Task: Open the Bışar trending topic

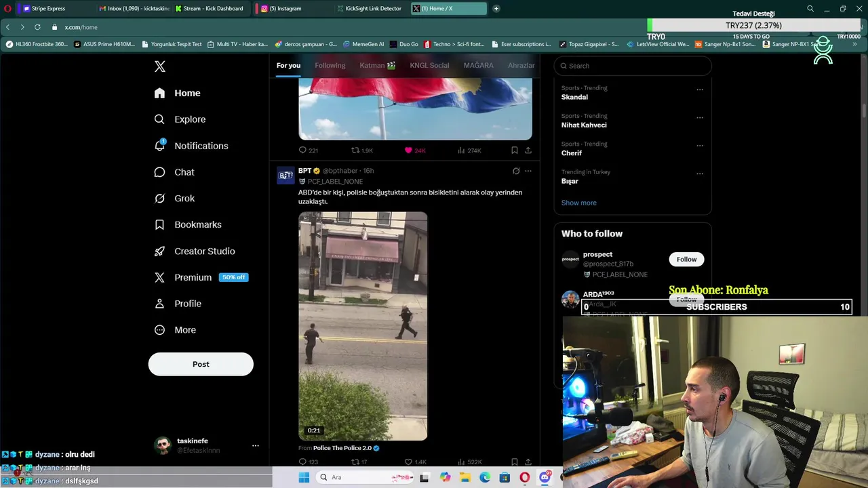Action: coord(570,181)
